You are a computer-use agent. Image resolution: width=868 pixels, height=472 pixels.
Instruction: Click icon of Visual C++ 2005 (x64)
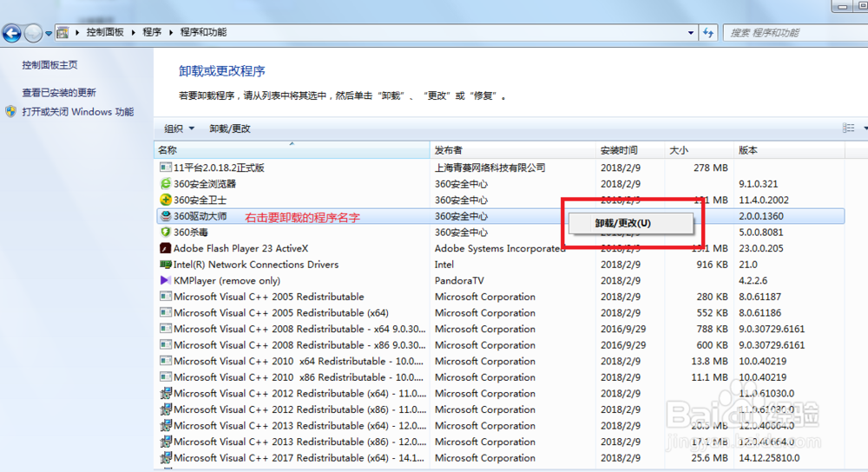[x=165, y=312]
